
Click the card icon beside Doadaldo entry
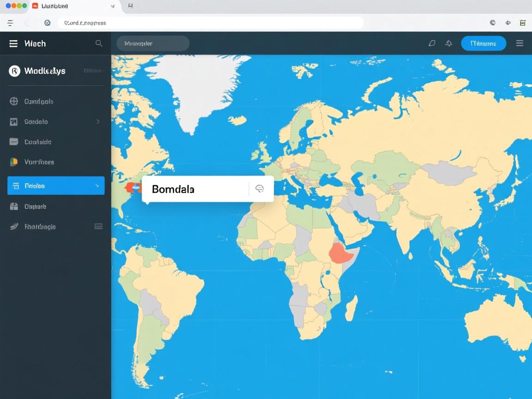click(x=13, y=142)
